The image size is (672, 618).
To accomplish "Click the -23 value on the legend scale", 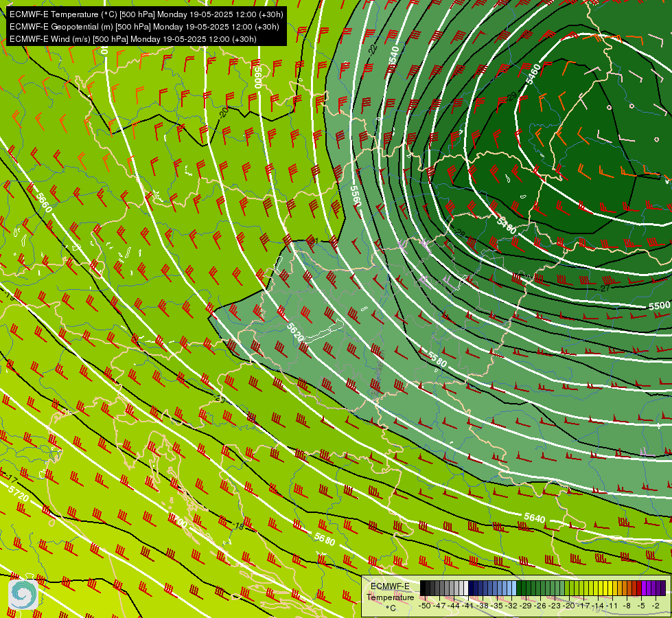I will point(556,606).
